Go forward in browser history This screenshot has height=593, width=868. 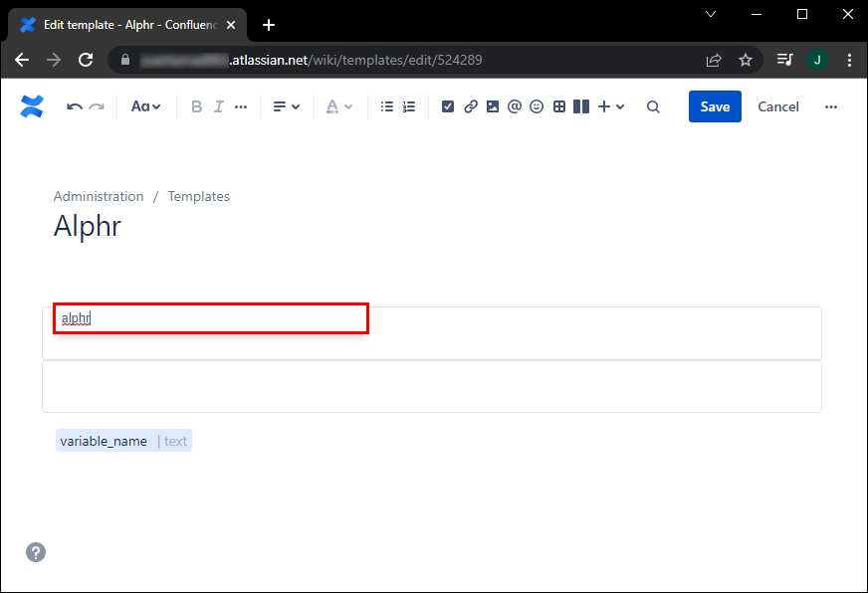pyautogui.click(x=54, y=60)
